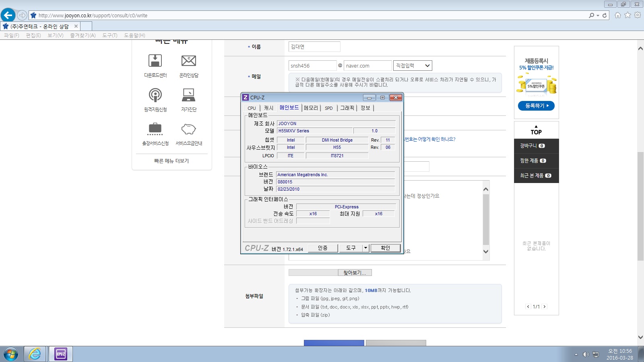The width and height of the screenshot is (644, 362).
Task: Open the 파일(F) browser menu
Action: (12, 35)
